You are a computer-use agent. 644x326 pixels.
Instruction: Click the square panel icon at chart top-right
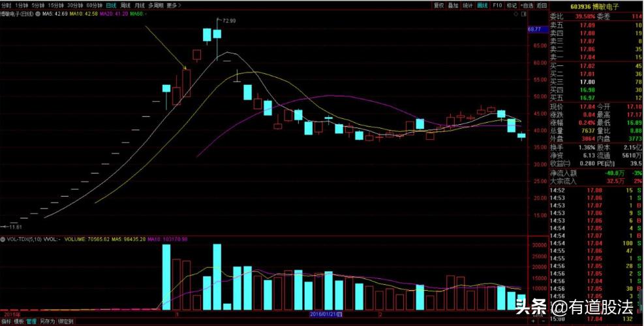tap(524, 14)
